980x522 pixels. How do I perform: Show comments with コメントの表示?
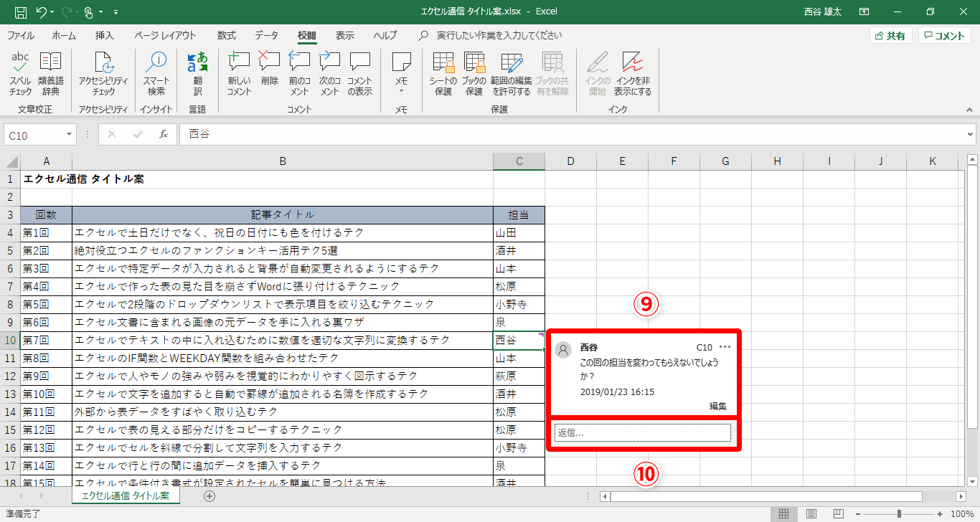(x=359, y=74)
